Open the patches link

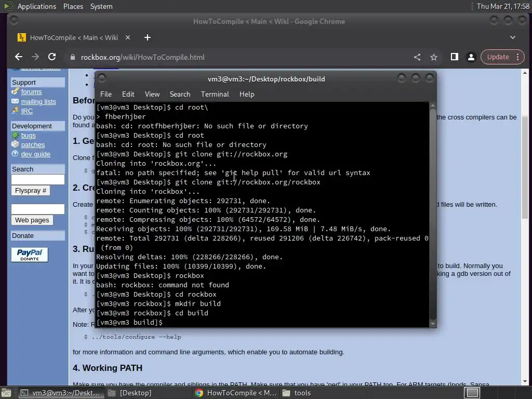(33, 145)
